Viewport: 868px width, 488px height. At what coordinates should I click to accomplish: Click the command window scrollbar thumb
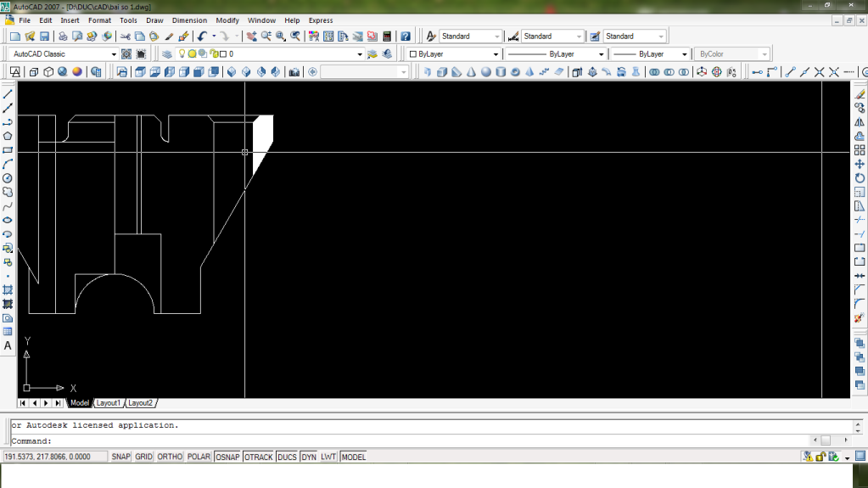[x=826, y=440]
